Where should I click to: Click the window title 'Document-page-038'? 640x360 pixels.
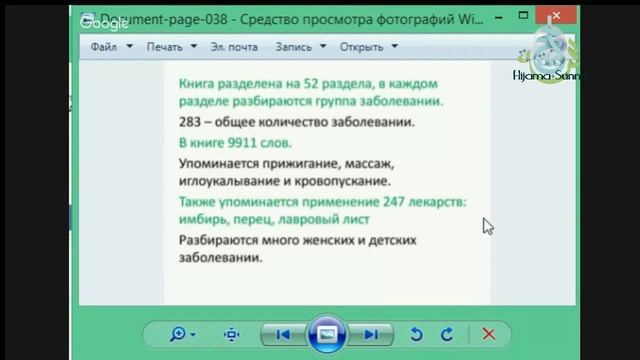[x=164, y=19]
